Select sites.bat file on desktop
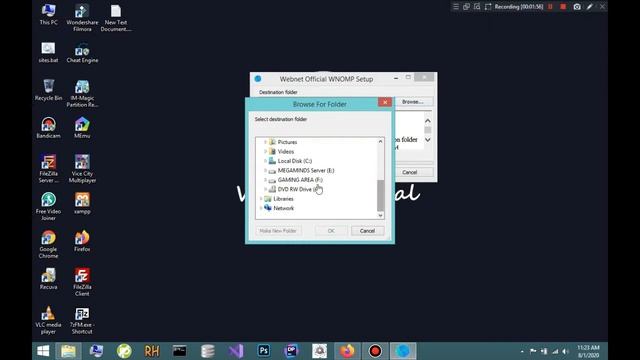Image resolution: width=640 pixels, height=360 pixels. [48, 53]
